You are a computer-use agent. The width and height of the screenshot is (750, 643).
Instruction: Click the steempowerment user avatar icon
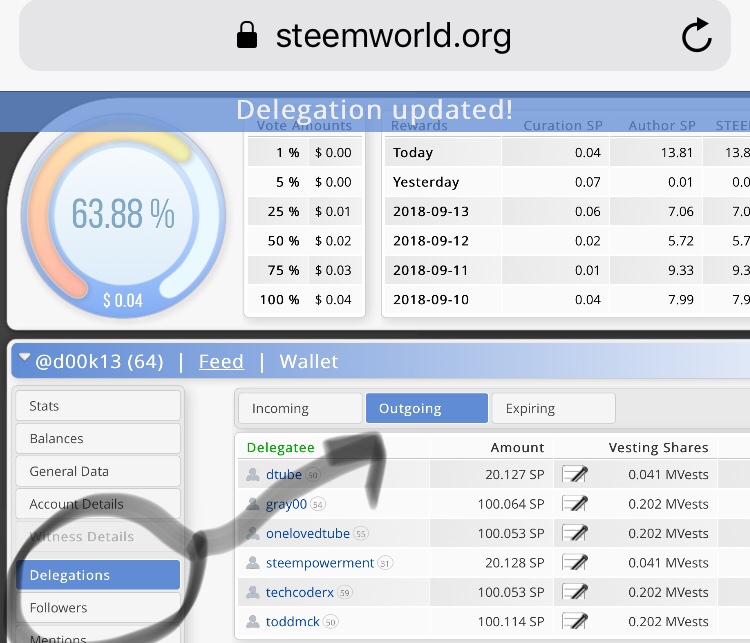coord(253,563)
